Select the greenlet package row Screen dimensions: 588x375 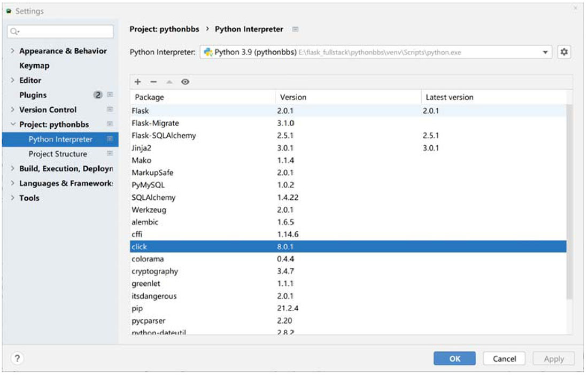(349, 284)
